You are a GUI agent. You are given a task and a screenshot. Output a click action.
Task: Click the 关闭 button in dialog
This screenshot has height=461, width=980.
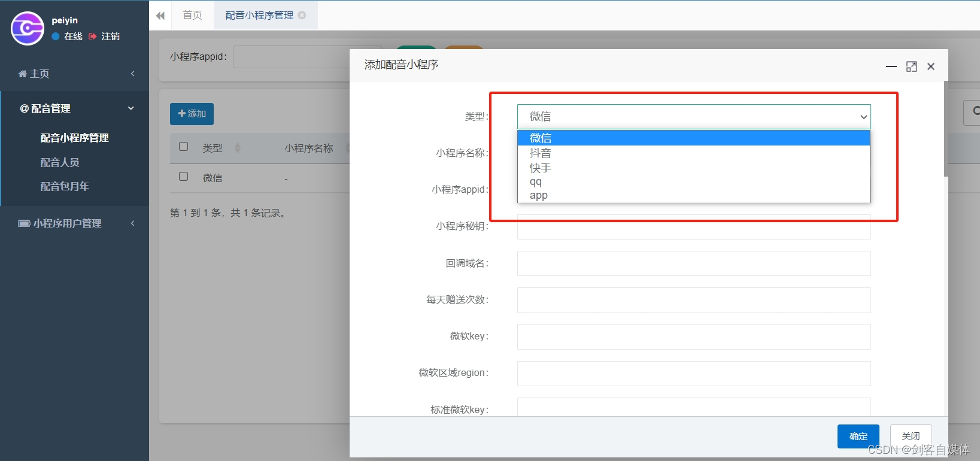[x=911, y=436]
